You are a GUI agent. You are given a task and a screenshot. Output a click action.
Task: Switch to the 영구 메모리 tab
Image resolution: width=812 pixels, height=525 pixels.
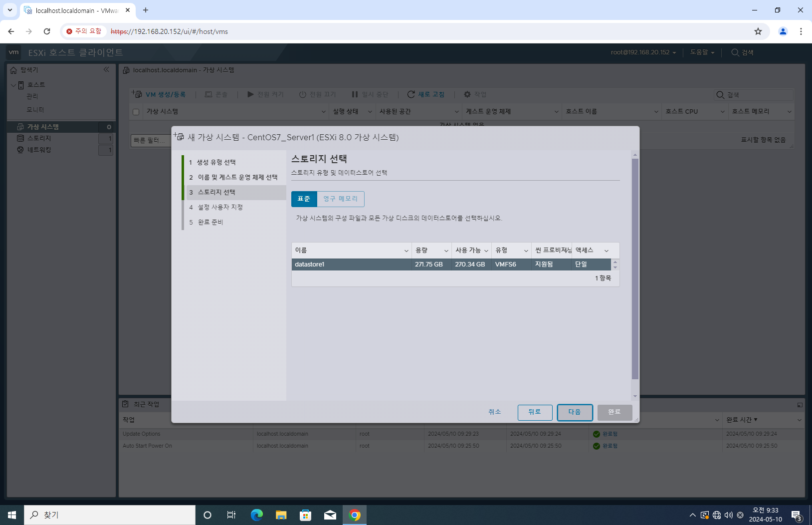click(x=341, y=199)
